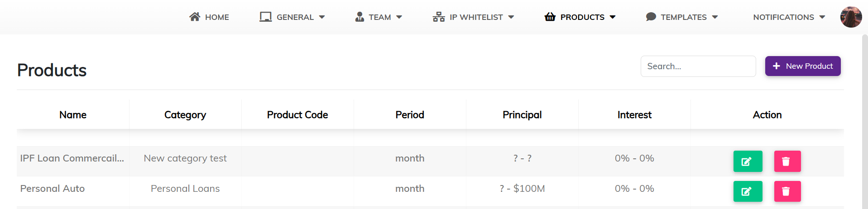This screenshot has height=209, width=868.
Task: Click the General laptop icon
Action: [x=265, y=17]
